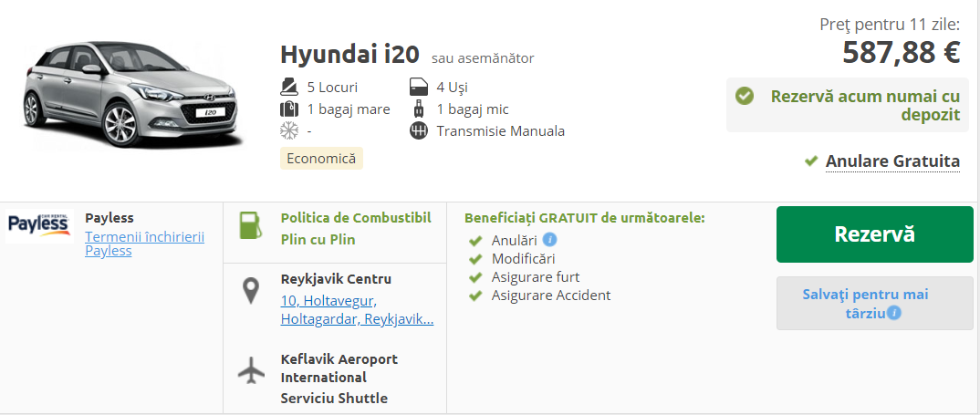
Task: Click the 1 bagaj mare text
Action: 349,109
